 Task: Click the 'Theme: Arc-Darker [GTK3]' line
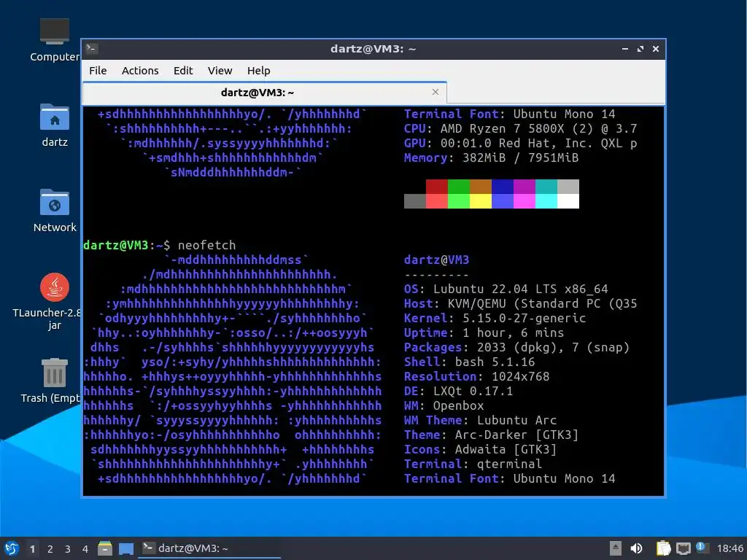point(491,435)
